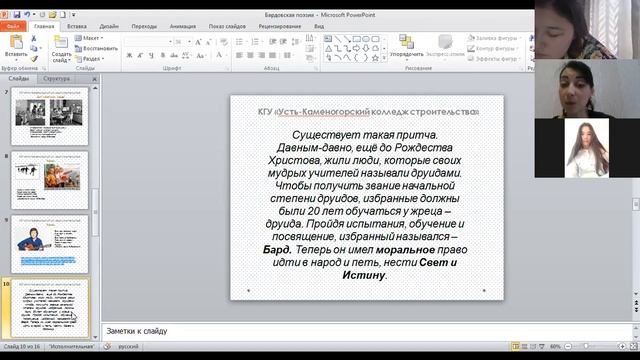Select the arrow line shape
Screen dimensions: 640x360
[x=347, y=39]
